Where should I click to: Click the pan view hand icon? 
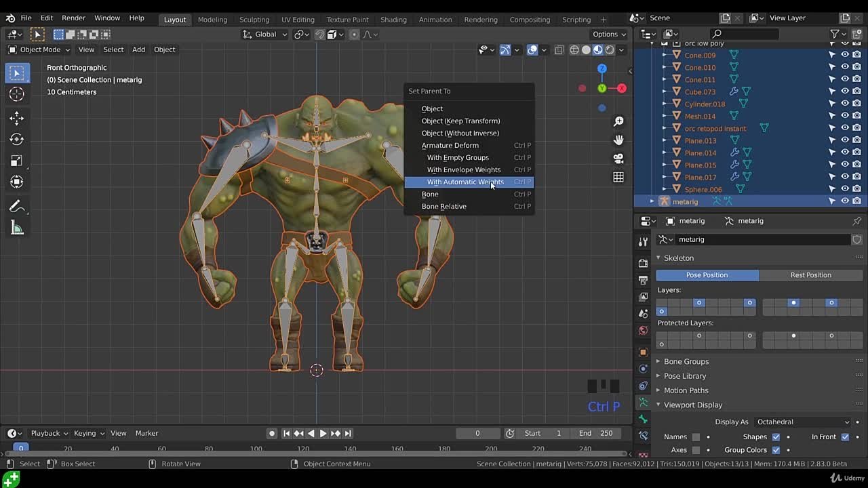click(x=618, y=140)
